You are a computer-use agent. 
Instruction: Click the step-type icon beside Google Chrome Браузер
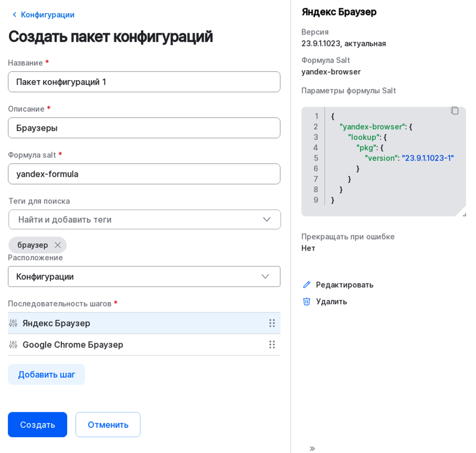[13, 345]
